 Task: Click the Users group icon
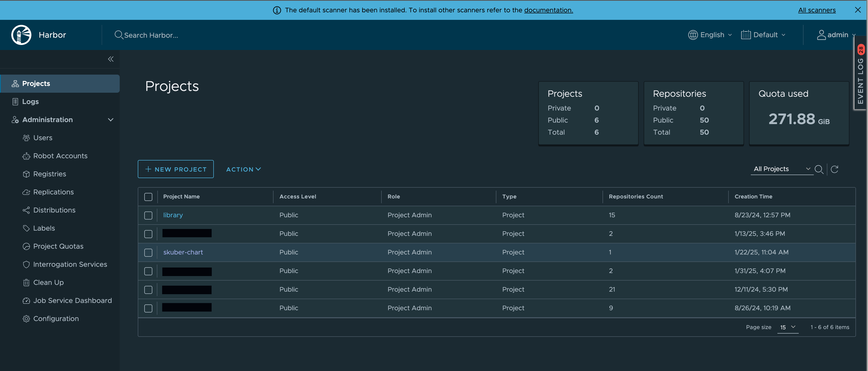tap(26, 138)
